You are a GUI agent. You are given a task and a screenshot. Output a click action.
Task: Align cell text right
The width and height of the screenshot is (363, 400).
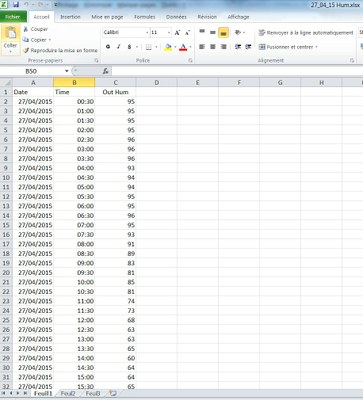click(223, 47)
